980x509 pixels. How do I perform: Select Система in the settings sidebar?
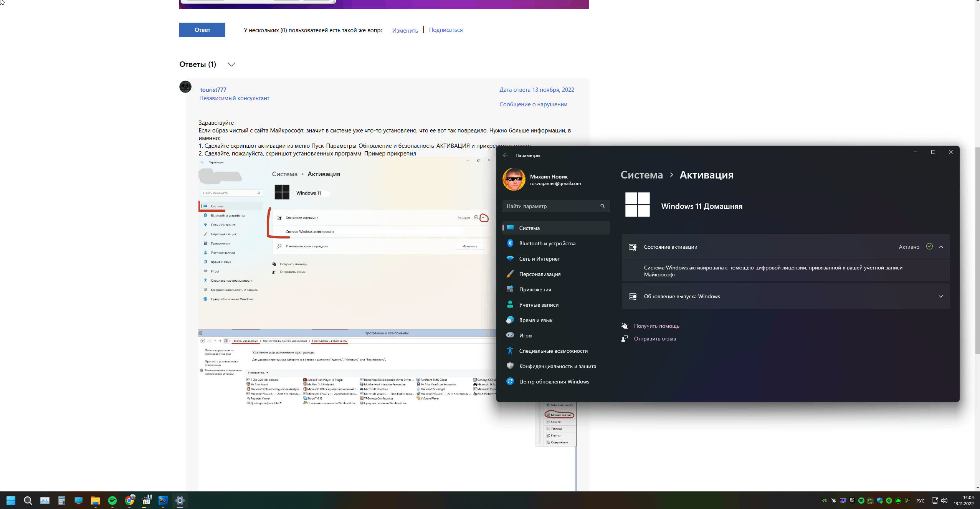click(x=529, y=228)
